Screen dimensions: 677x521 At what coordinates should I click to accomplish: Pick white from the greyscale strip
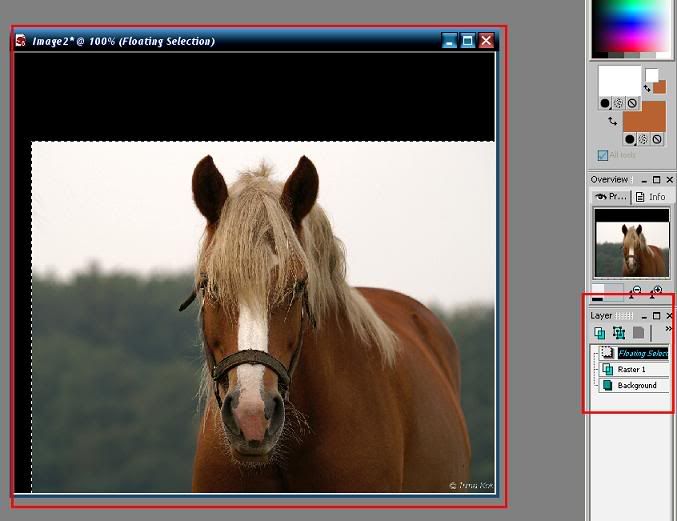pos(664,55)
